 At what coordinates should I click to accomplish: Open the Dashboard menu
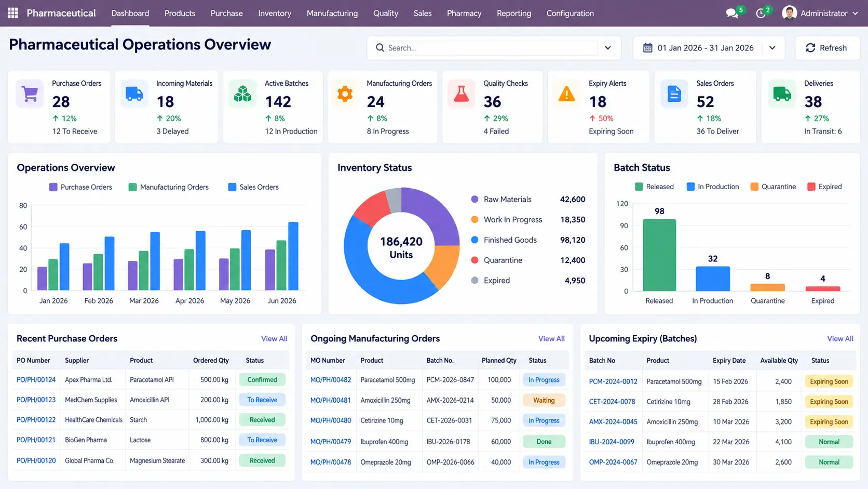click(x=130, y=13)
